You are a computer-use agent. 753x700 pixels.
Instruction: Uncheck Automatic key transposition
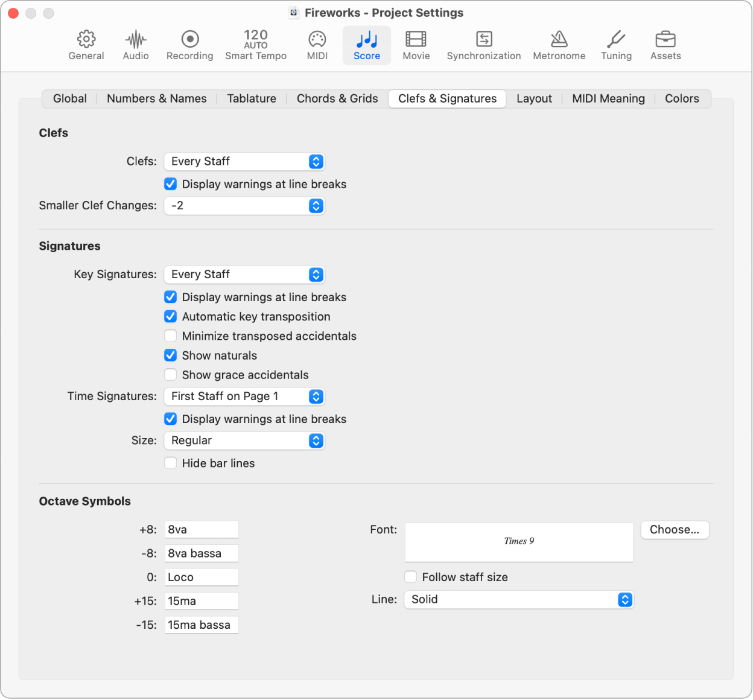(x=171, y=316)
